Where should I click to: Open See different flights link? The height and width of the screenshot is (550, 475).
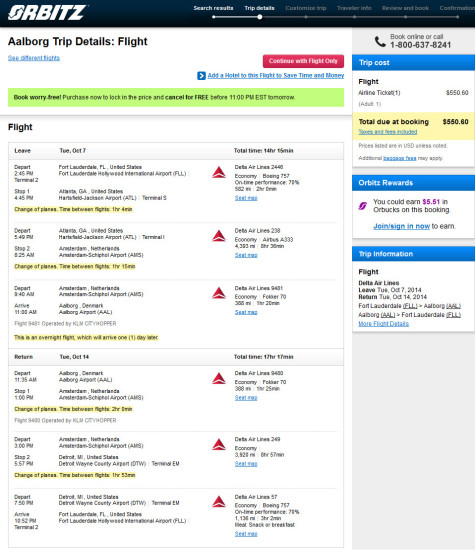(34, 58)
